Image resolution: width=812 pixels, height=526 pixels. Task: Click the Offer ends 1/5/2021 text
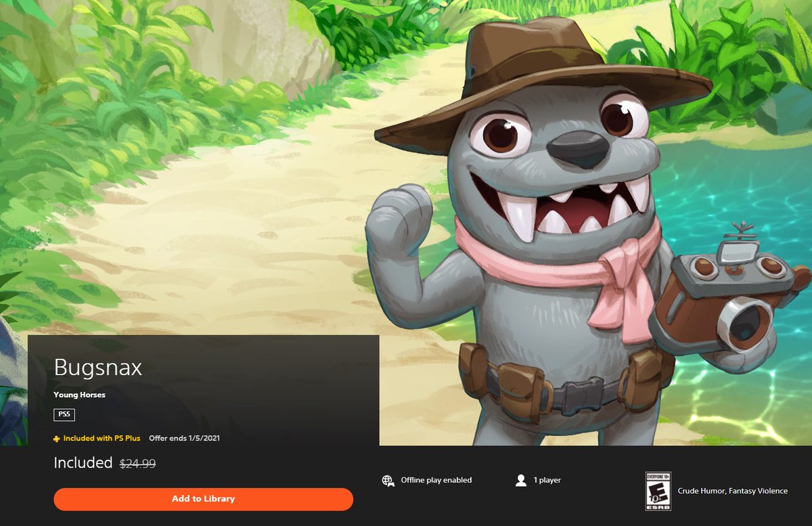click(184, 439)
